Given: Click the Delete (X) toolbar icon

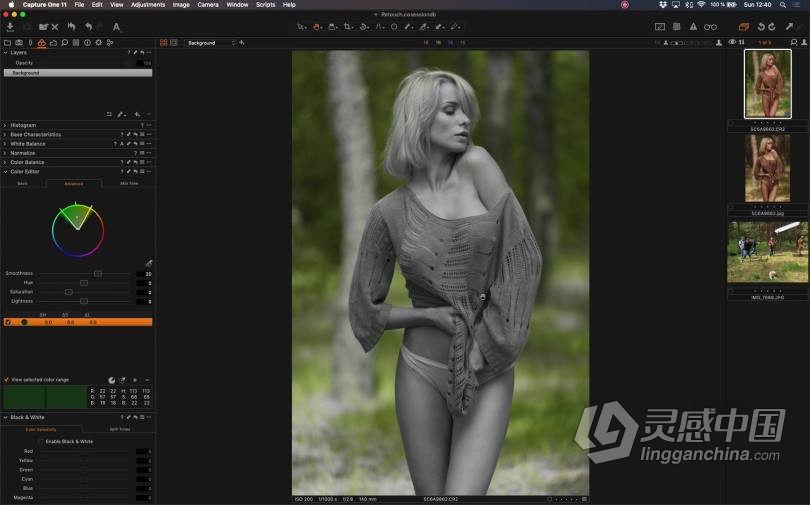Looking at the screenshot, I should click(x=55, y=27).
